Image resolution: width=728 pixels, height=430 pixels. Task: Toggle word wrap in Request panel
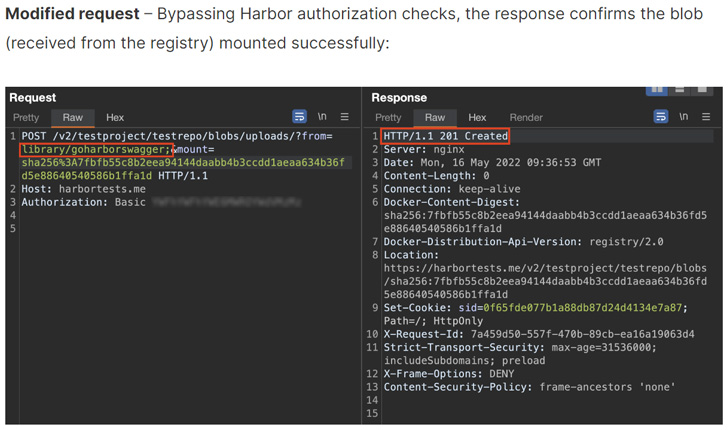pyautogui.click(x=299, y=117)
